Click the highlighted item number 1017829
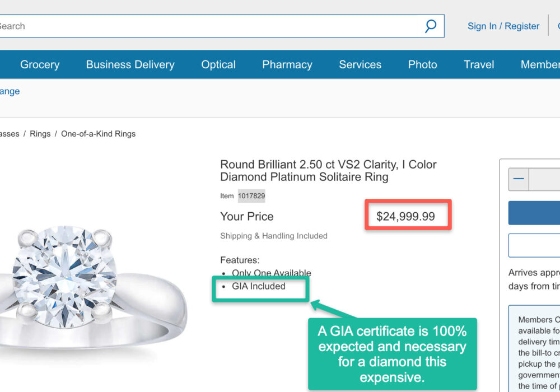 coord(251,196)
